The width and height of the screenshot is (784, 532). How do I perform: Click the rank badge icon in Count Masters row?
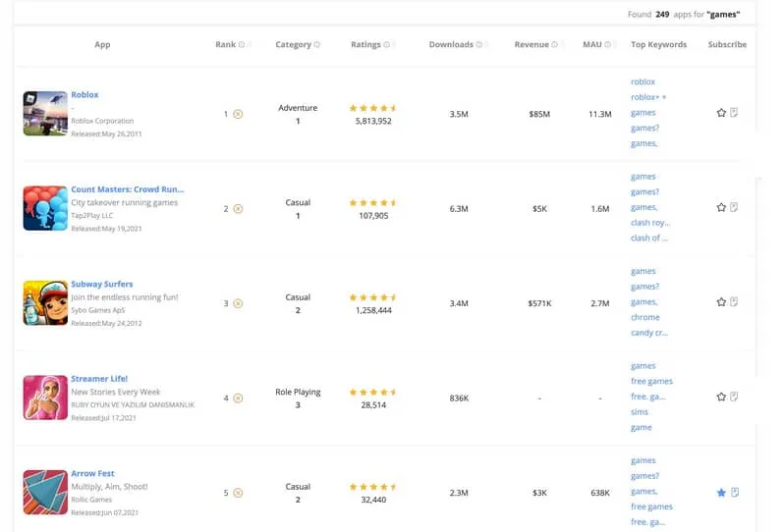(x=238, y=209)
